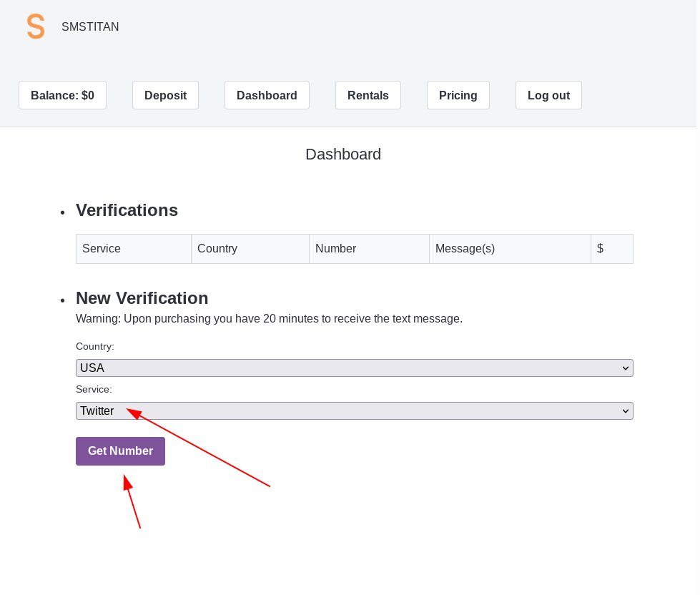Click the Service: field label
Screen dimensions: 700x595
tap(94, 389)
